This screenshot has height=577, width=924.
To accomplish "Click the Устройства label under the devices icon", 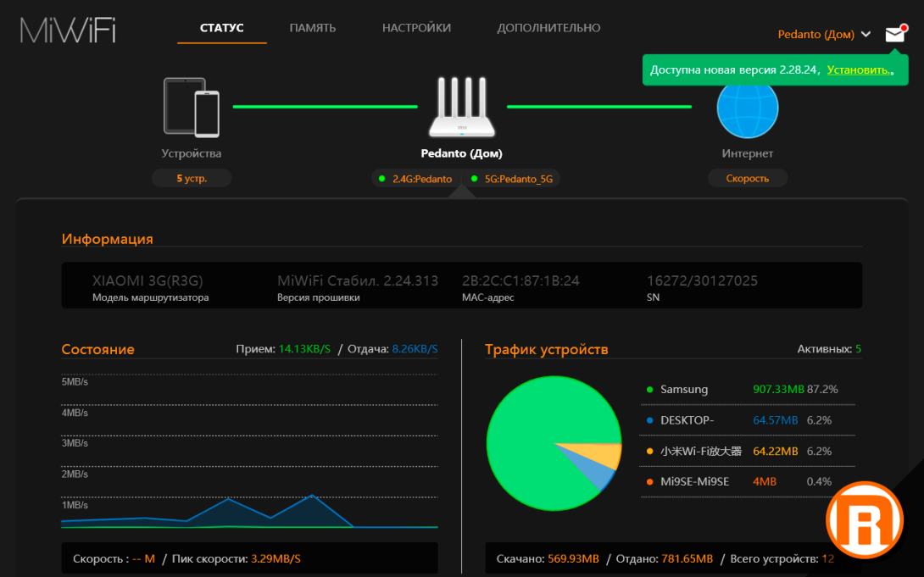I will (192, 153).
